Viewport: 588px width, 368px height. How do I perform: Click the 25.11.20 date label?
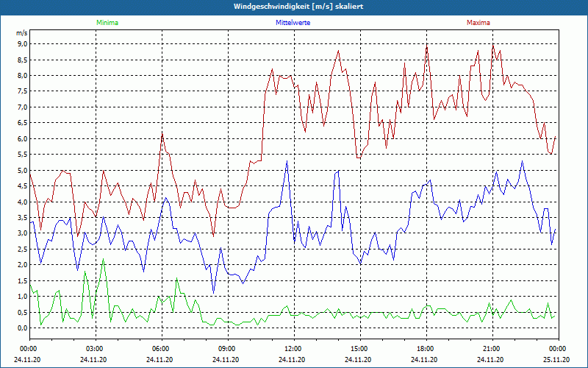(x=556, y=359)
